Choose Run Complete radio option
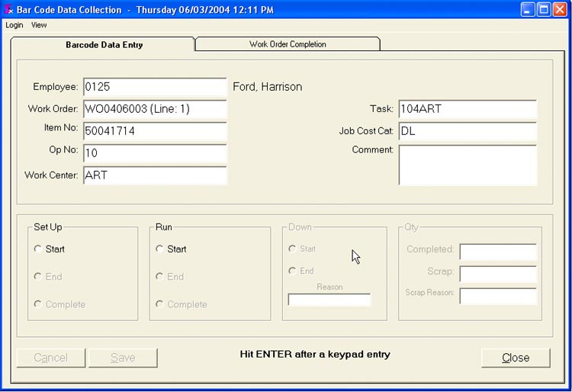The width and height of the screenshot is (572, 392). (159, 304)
